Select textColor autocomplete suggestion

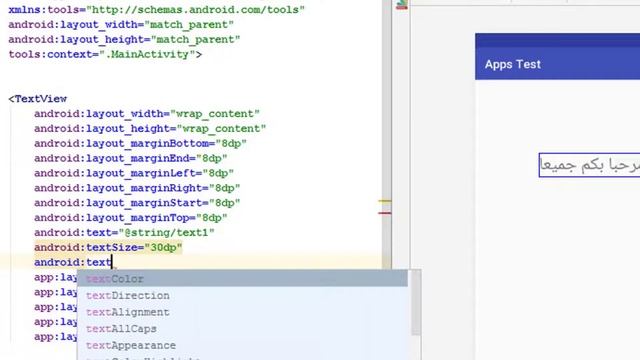(x=242, y=279)
